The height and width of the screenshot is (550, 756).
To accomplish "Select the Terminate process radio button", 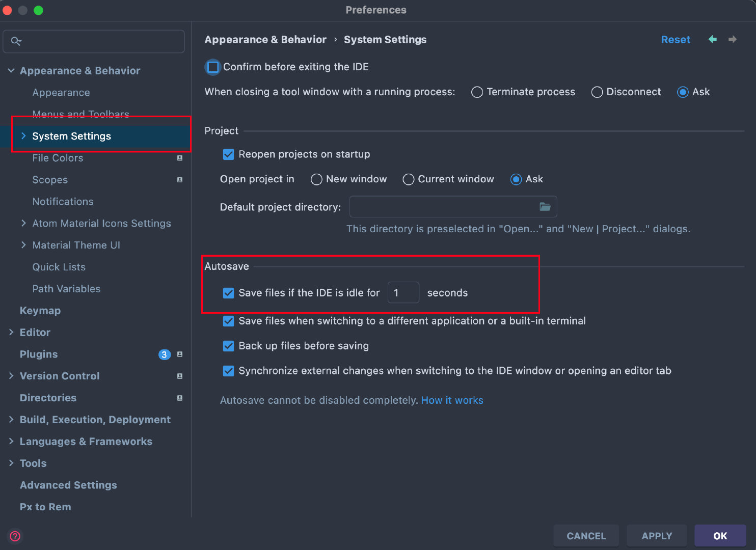I will [x=477, y=92].
